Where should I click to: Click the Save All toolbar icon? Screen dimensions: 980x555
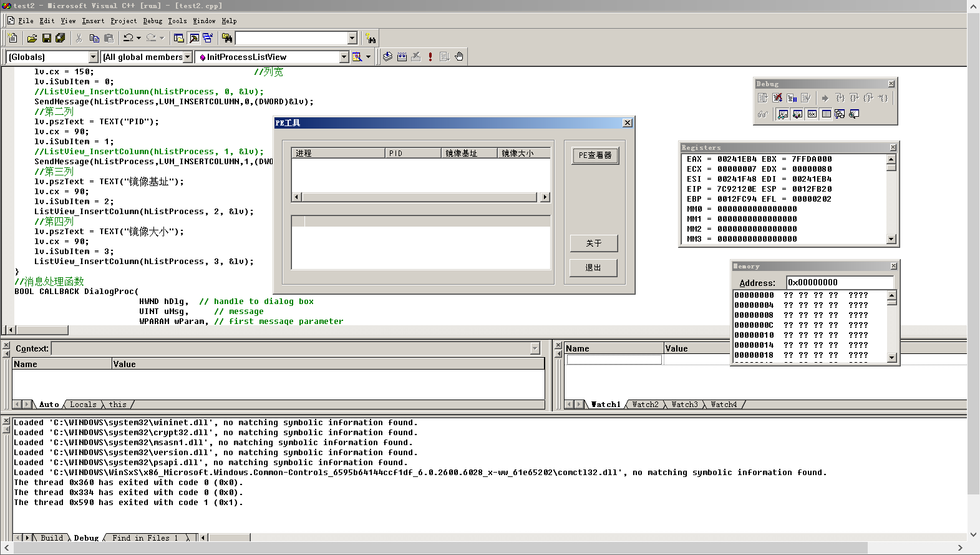click(60, 38)
